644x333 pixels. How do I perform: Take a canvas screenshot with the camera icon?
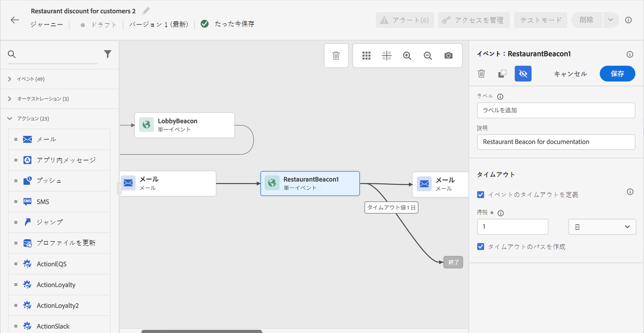click(448, 56)
